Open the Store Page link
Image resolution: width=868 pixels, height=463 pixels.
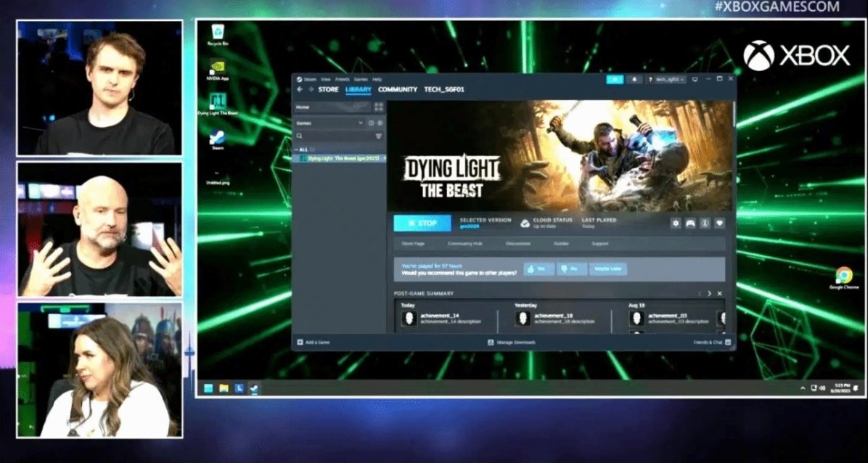pyautogui.click(x=412, y=244)
